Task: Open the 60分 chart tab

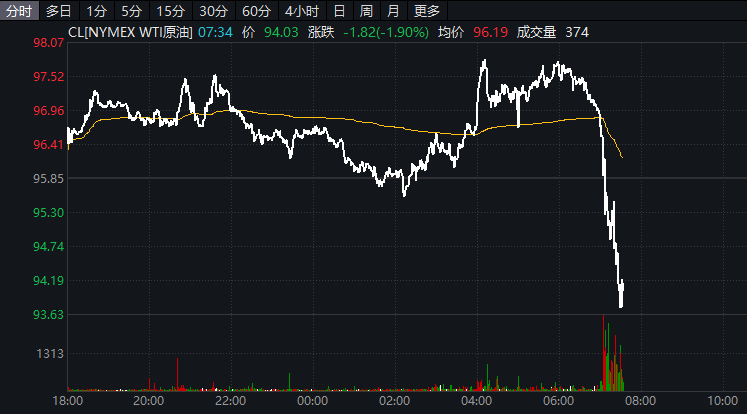Action: (x=256, y=11)
